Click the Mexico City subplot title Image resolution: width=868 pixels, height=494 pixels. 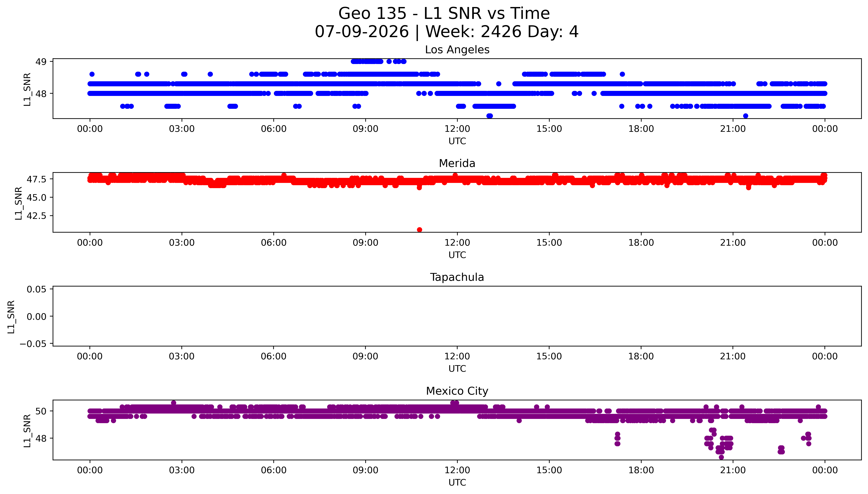coord(457,391)
